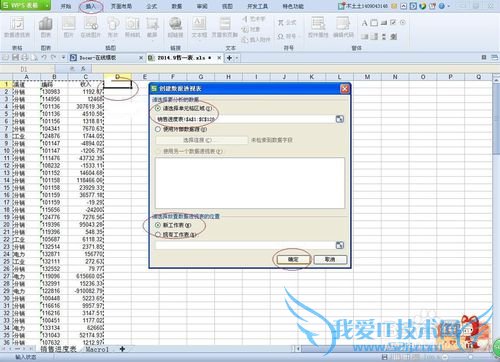Switch to the Macro1 sheet tab
The height and width of the screenshot is (362, 500).
pos(97,349)
